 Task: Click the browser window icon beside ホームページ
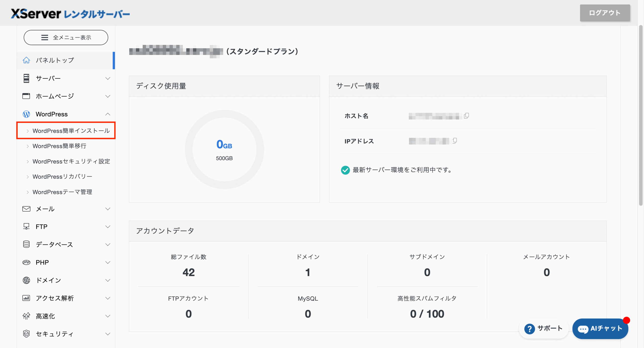point(26,96)
